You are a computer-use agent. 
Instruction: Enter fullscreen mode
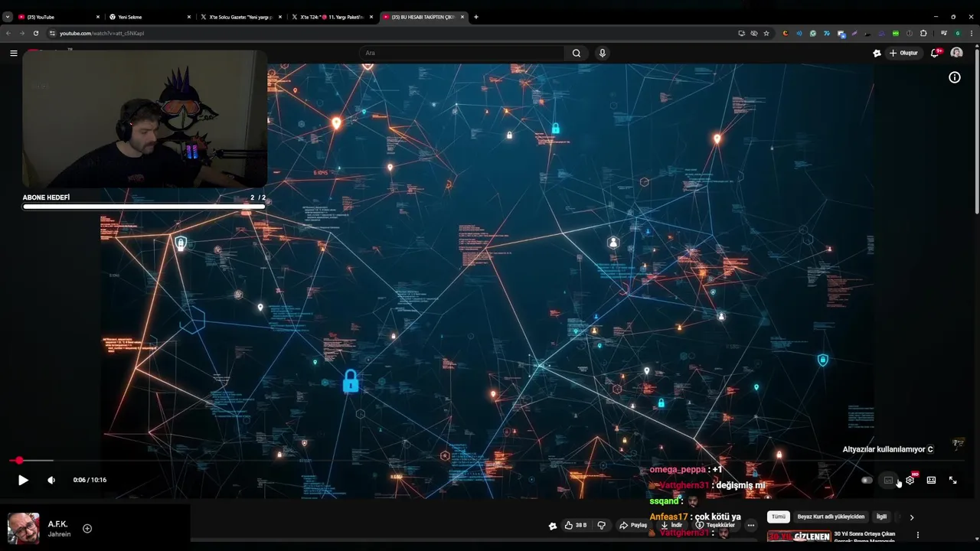[x=953, y=480]
